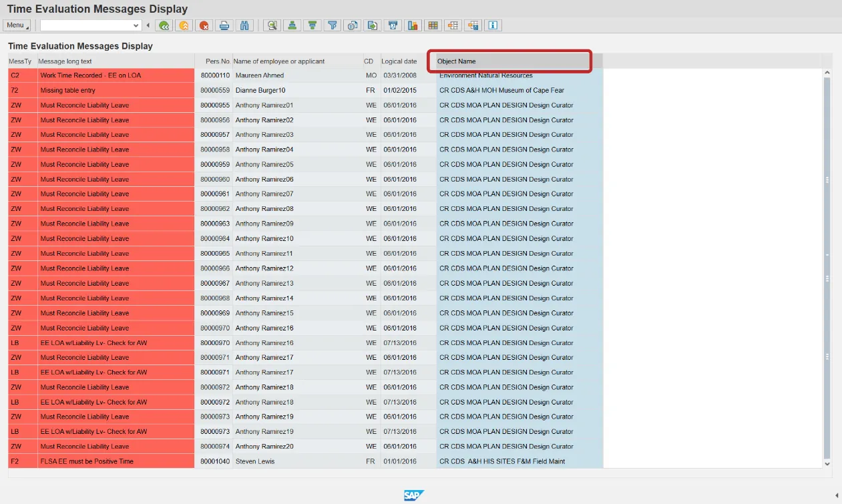This screenshot has width=842, height=504.
Task: Click the Message long text column header
Action: click(x=116, y=61)
